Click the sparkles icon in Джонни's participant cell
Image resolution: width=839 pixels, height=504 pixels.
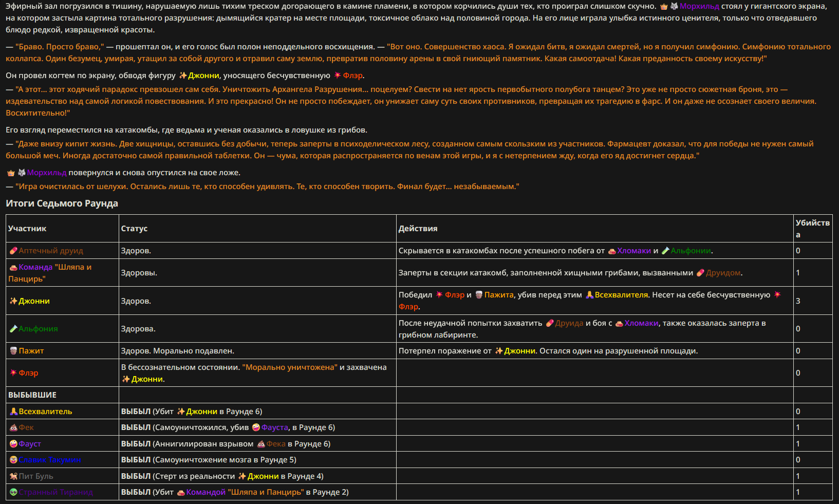[x=13, y=301]
